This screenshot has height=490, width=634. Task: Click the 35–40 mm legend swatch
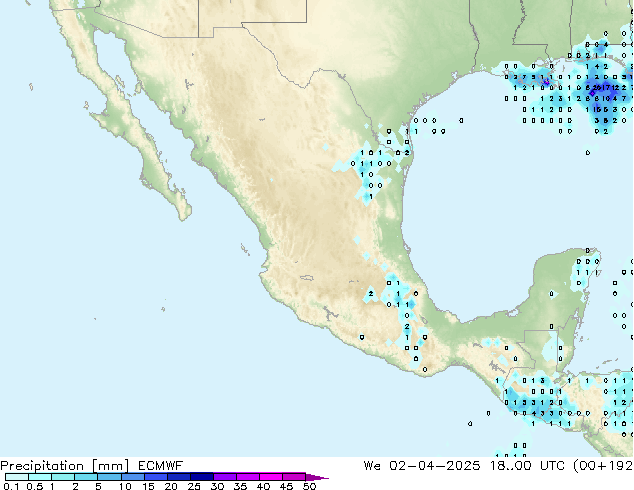click(x=248, y=477)
